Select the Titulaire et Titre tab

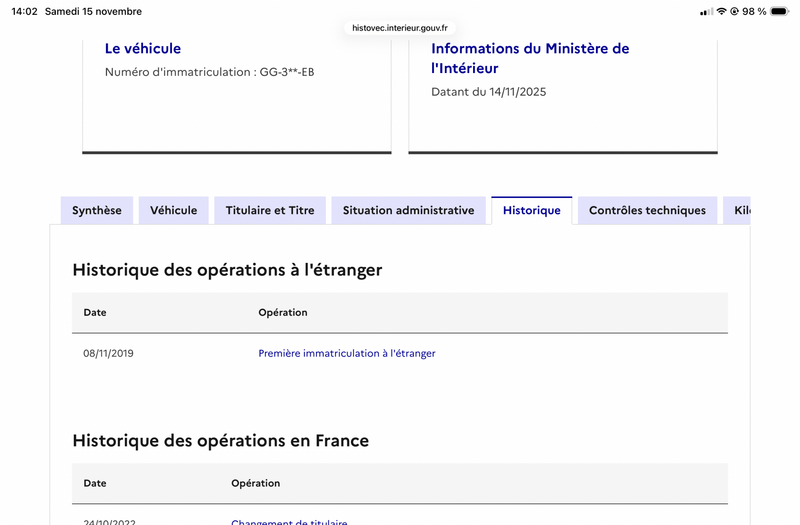(270, 210)
